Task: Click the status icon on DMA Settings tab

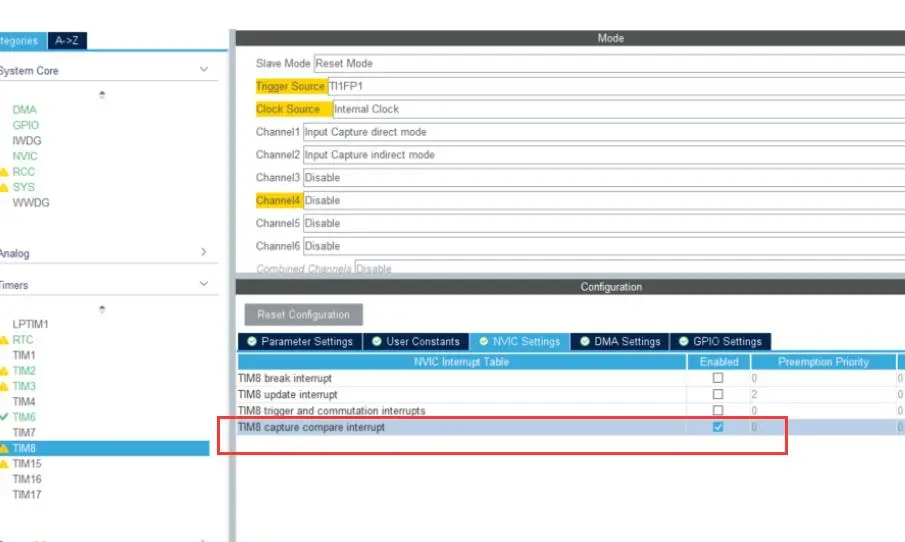Action: (585, 341)
